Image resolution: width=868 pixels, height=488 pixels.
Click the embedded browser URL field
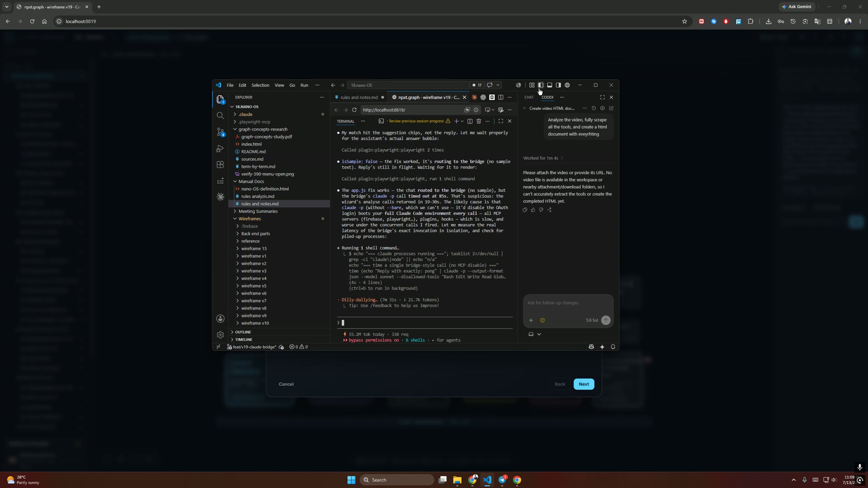(x=412, y=110)
